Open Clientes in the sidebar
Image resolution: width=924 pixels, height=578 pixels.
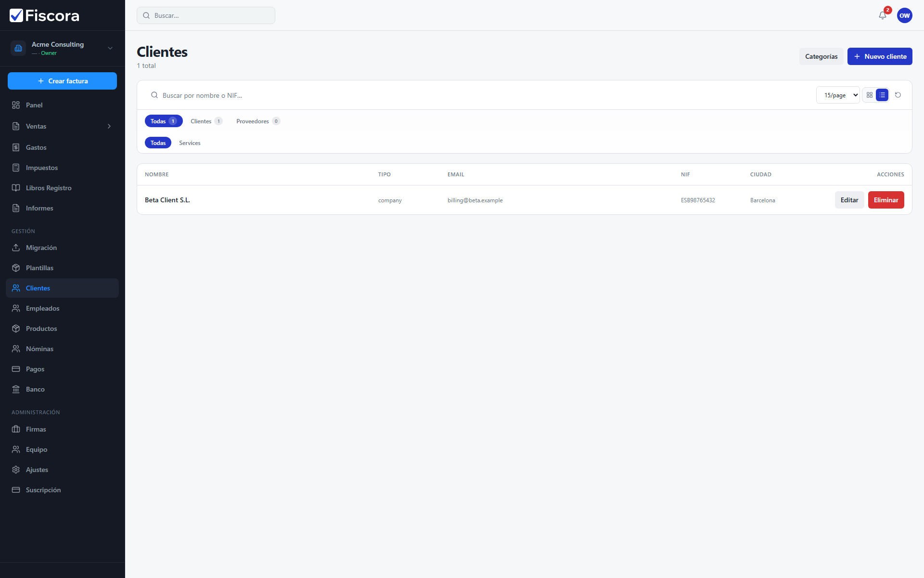point(62,288)
